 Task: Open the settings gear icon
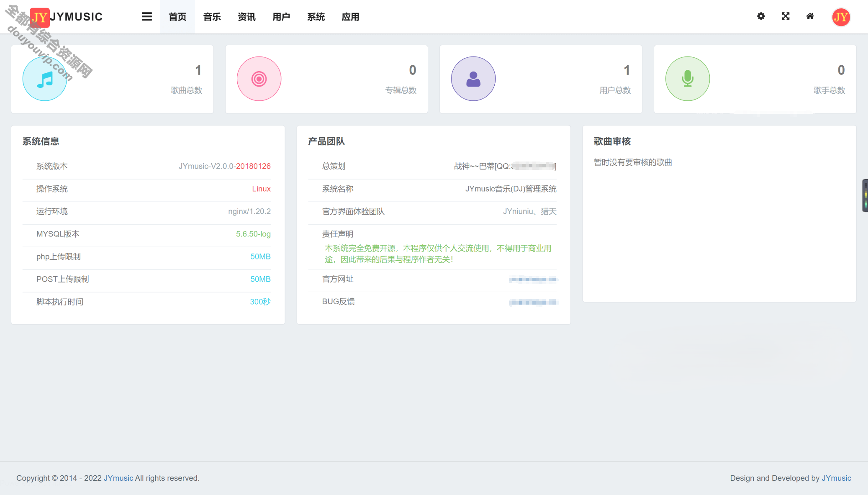[761, 16]
